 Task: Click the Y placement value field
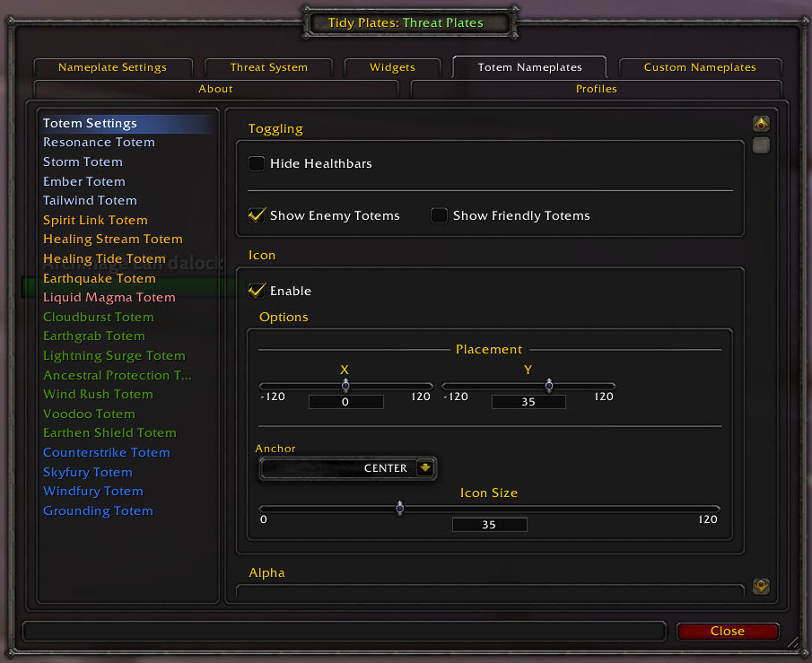[528, 402]
